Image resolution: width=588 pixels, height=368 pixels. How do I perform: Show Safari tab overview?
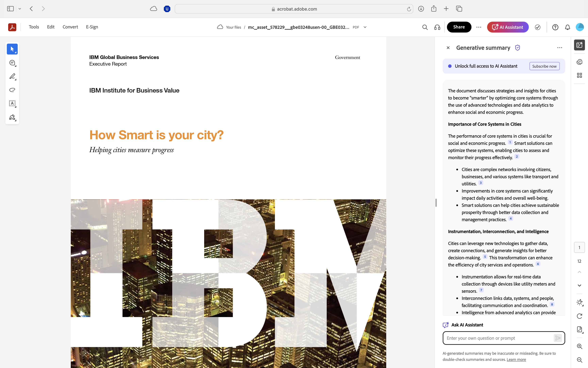459,9
